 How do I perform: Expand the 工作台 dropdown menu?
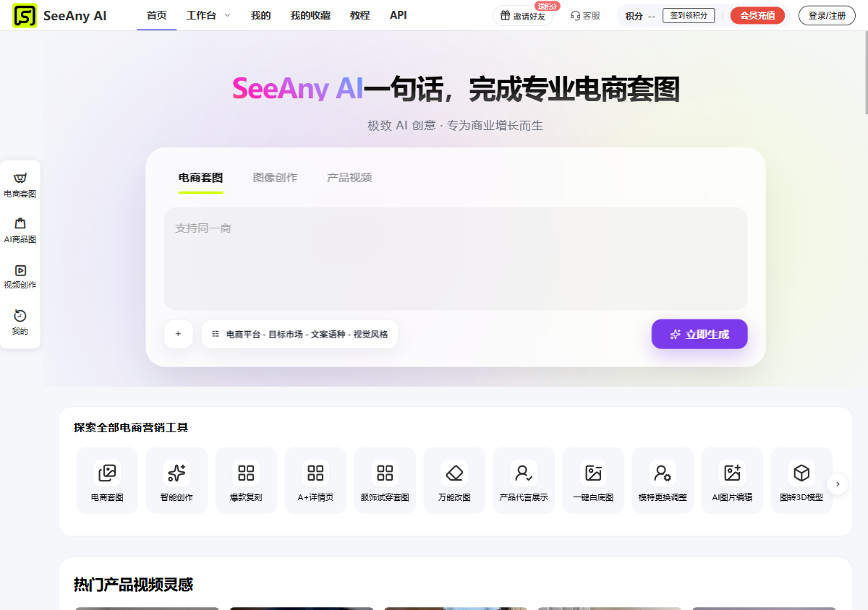[208, 15]
